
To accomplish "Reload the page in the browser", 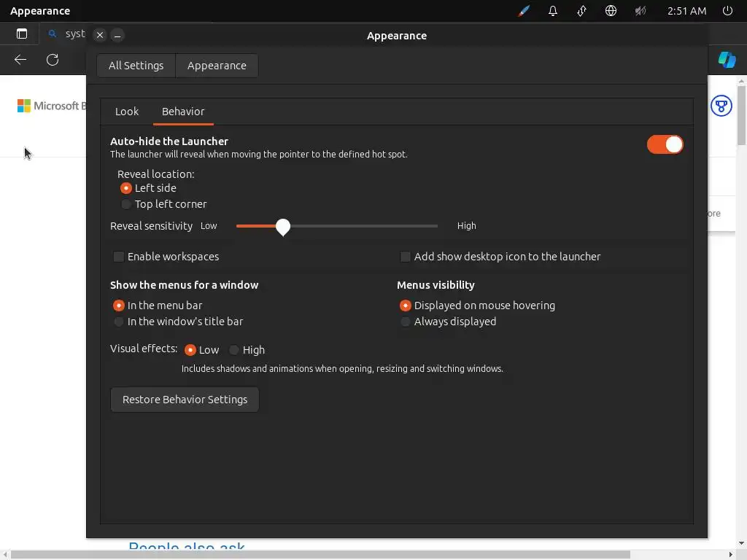I will click(53, 60).
